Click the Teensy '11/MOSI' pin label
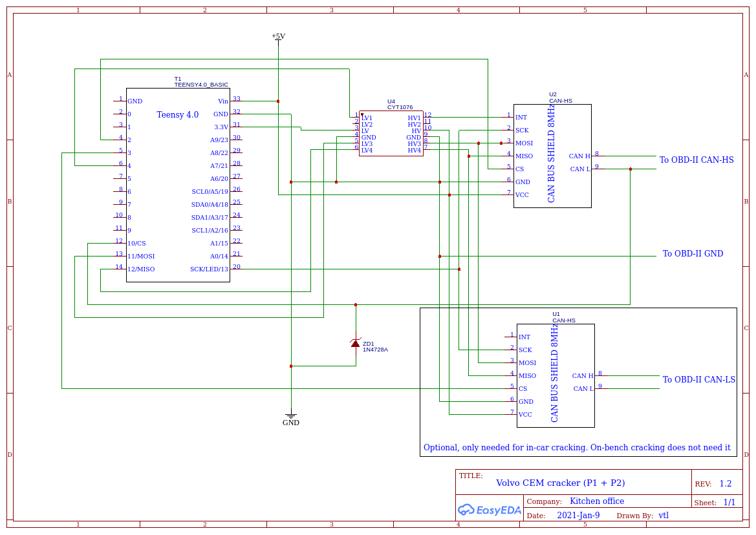This screenshot has width=756, height=535. tap(141, 257)
